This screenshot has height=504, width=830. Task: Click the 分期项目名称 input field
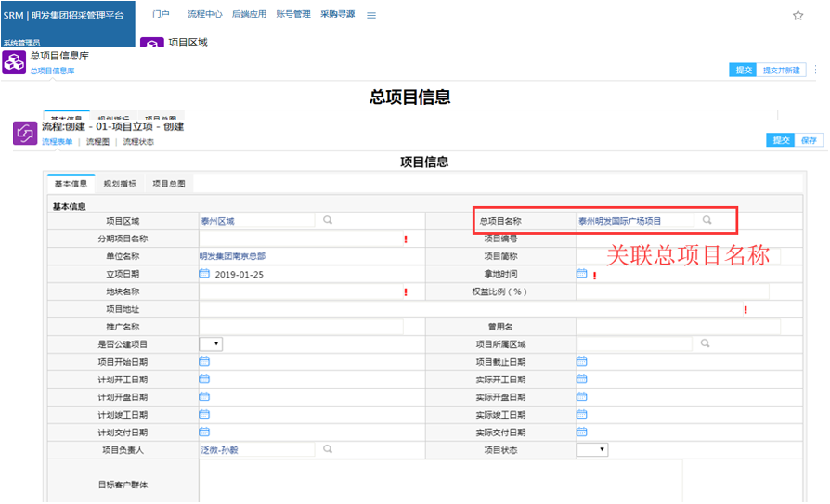299,239
